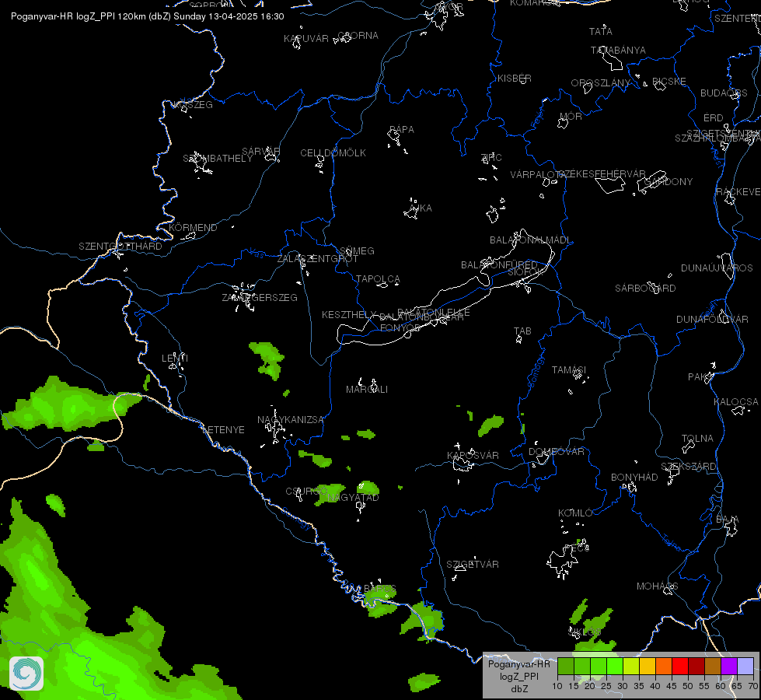Screen dimensions: 761x700
Task: Click the CSORNA city label
Action: pos(358,36)
